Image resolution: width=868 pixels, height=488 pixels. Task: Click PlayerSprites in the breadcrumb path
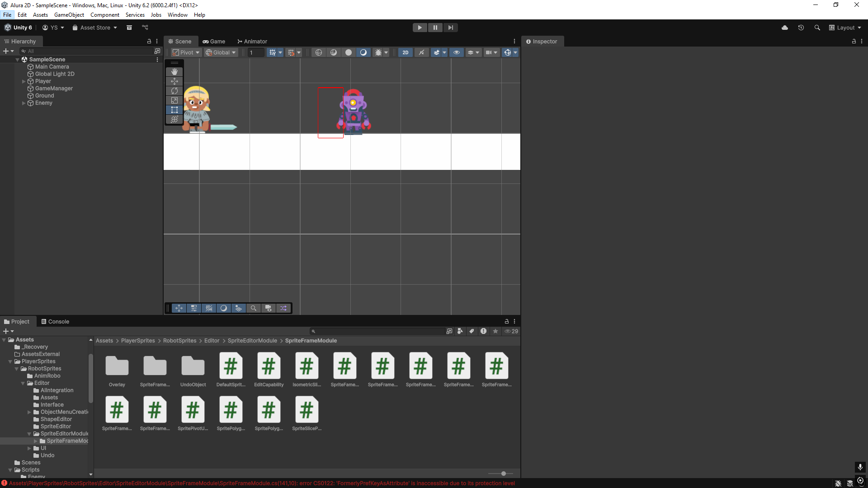tap(138, 341)
